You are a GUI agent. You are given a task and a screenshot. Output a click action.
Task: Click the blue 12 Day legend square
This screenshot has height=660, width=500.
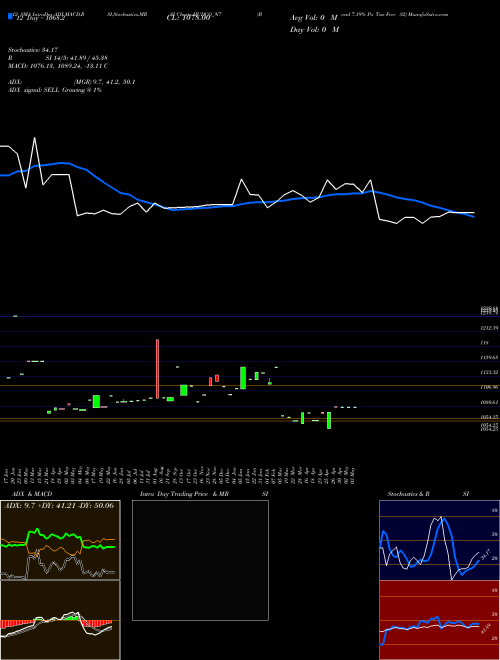(x=10, y=17)
